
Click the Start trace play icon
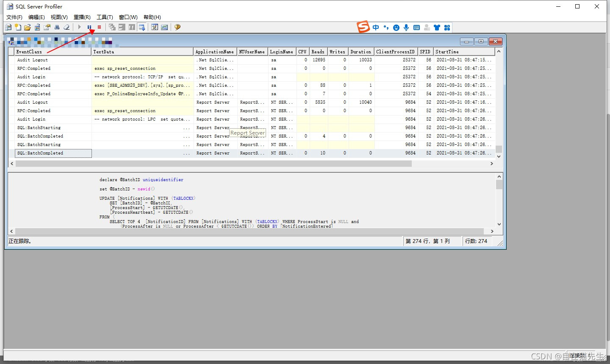79,27
